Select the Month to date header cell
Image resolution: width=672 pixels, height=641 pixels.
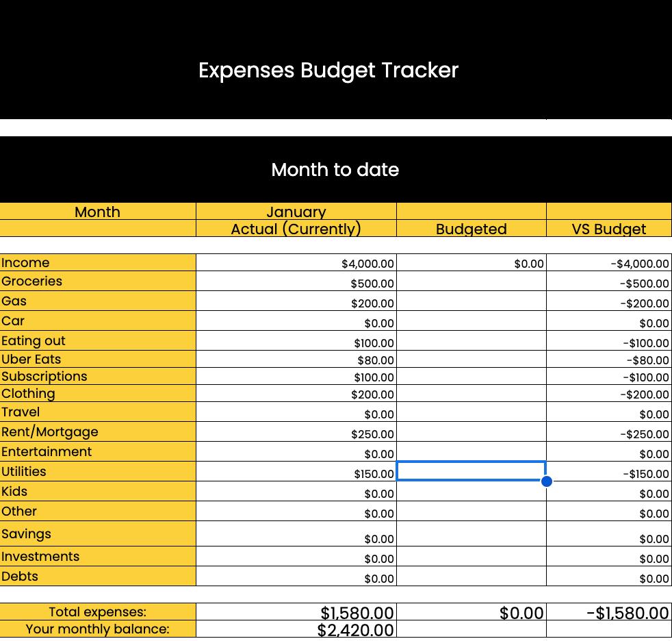[335, 169]
